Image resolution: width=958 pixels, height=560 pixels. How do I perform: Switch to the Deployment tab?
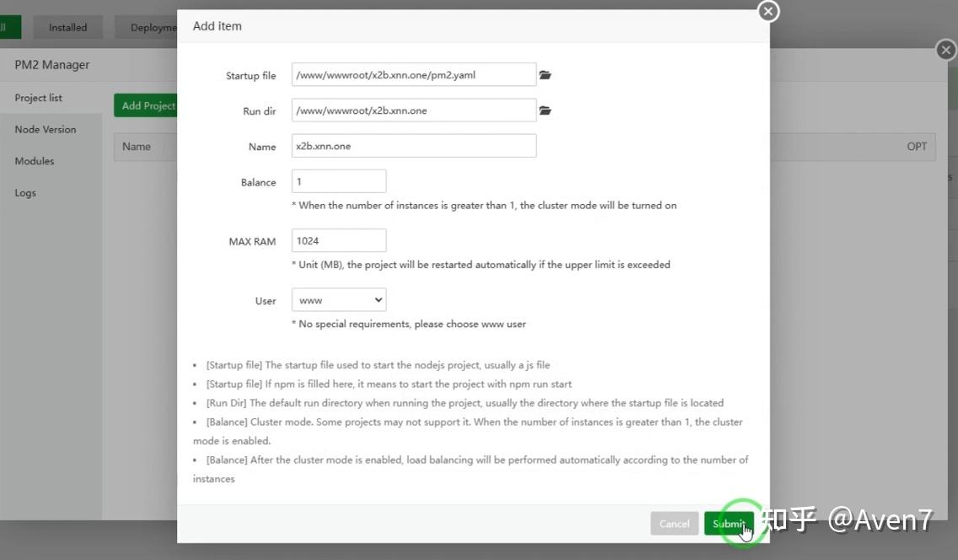(147, 28)
